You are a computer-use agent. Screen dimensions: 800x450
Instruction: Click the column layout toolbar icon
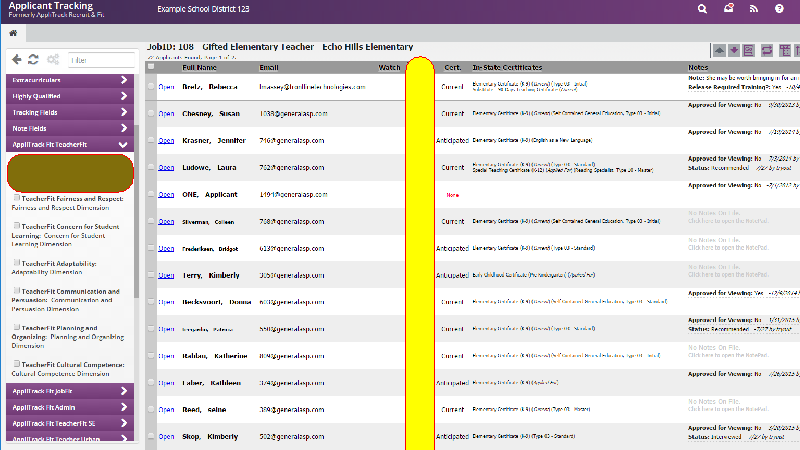[x=785, y=51]
